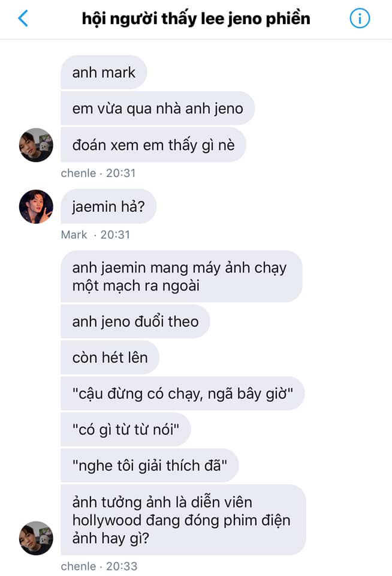Open the group title "hội người thấy lee jeno phiền"
The width and height of the screenshot is (392, 576).
point(196,19)
